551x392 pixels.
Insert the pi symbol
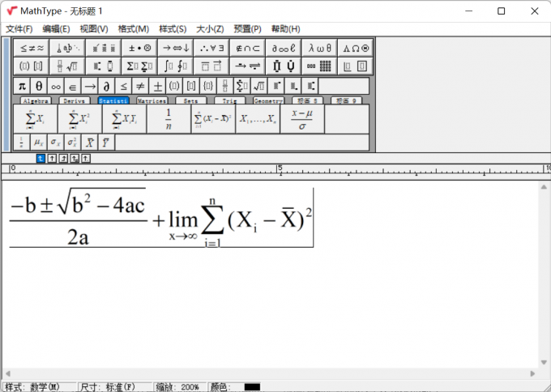click(22, 86)
